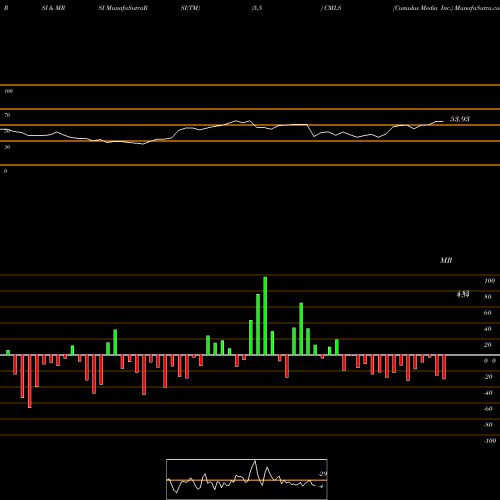500x500 pixels.
Task: Click the RSI axis label 70
Action: (x=7, y=115)
